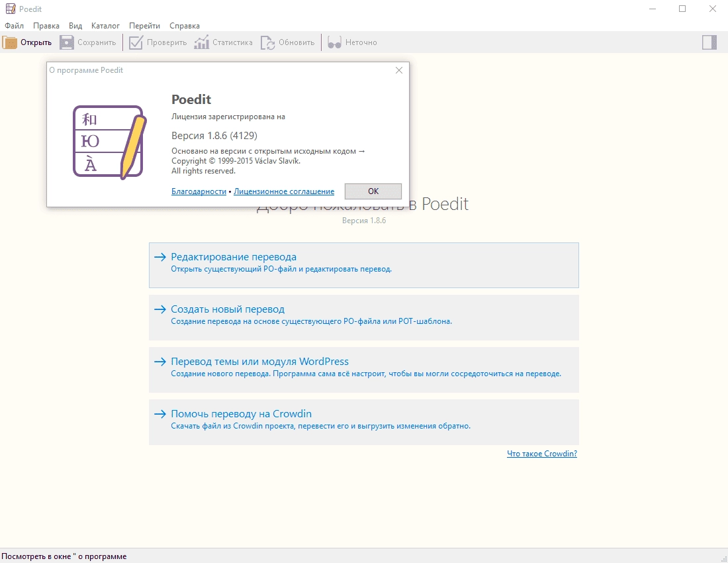Open the Справка menu

[185, 26]
